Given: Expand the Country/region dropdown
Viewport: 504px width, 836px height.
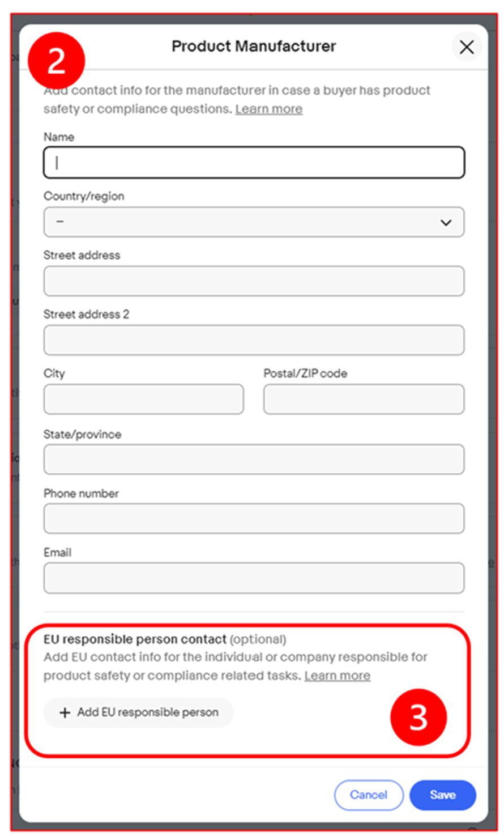Looking at the screenshot, I should coord(254,222).
